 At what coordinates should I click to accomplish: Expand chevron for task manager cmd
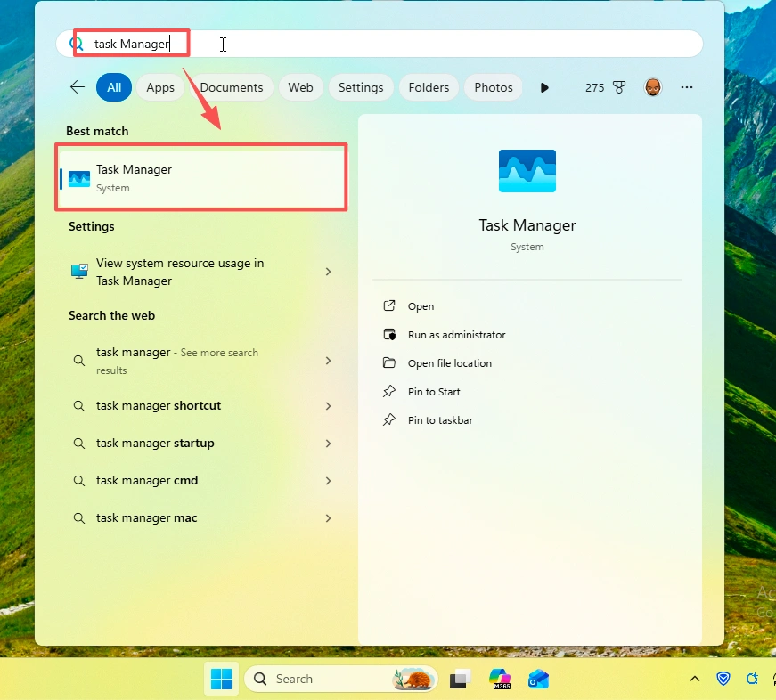click(x=328, y=481)
